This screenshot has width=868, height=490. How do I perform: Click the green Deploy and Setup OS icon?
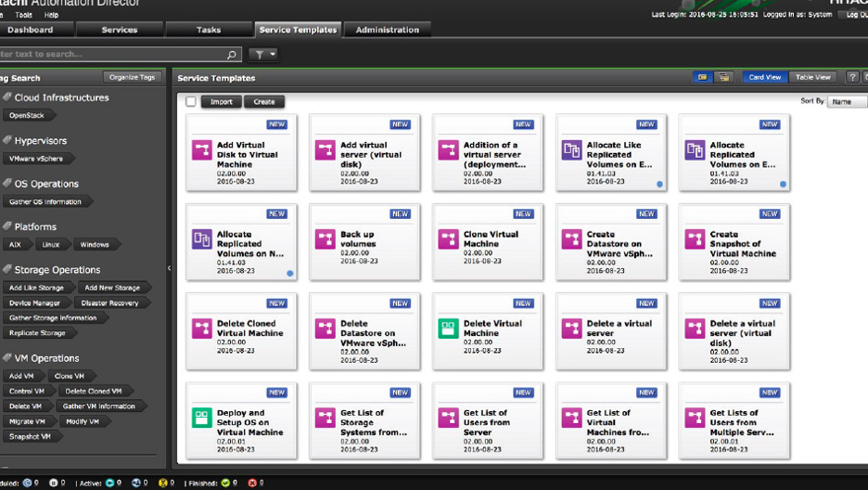pyautogui.click(x=202, y=418)
